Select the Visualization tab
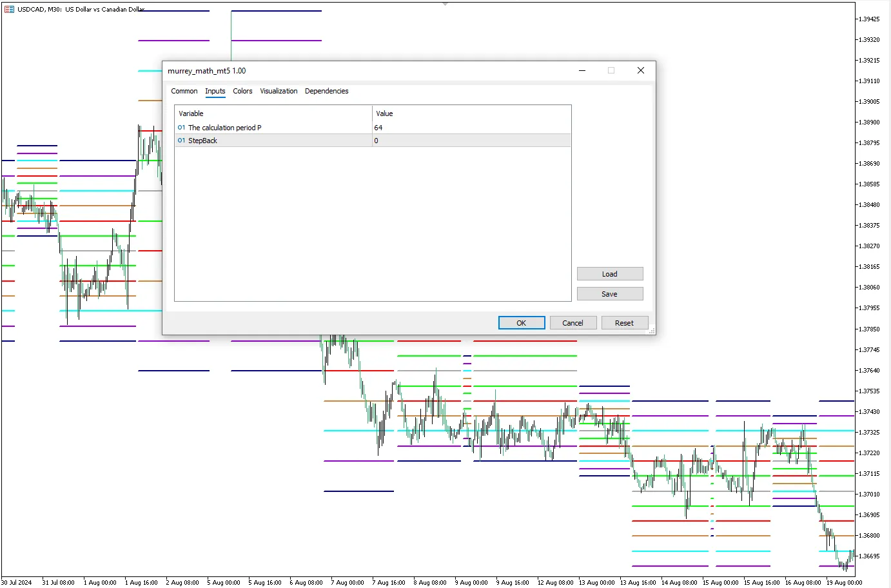Image resolution: width=891 pixels, height=588 pixels. coord(279,91)
